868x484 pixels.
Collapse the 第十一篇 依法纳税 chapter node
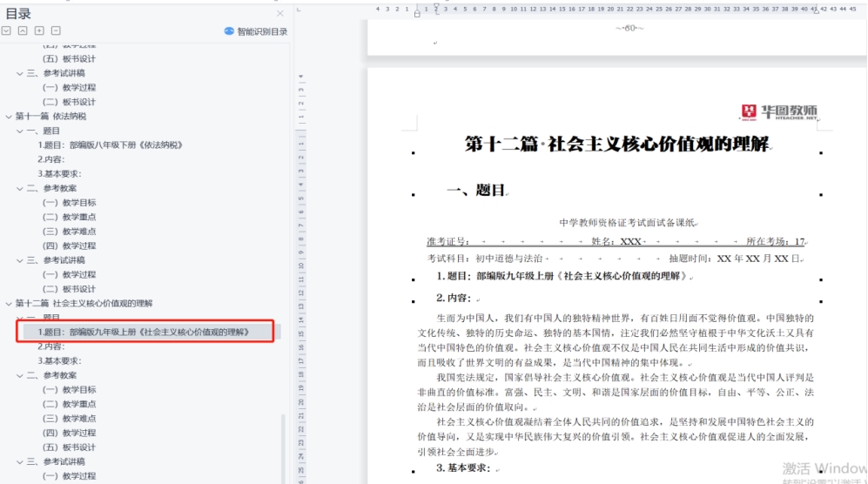click(9, 116)
